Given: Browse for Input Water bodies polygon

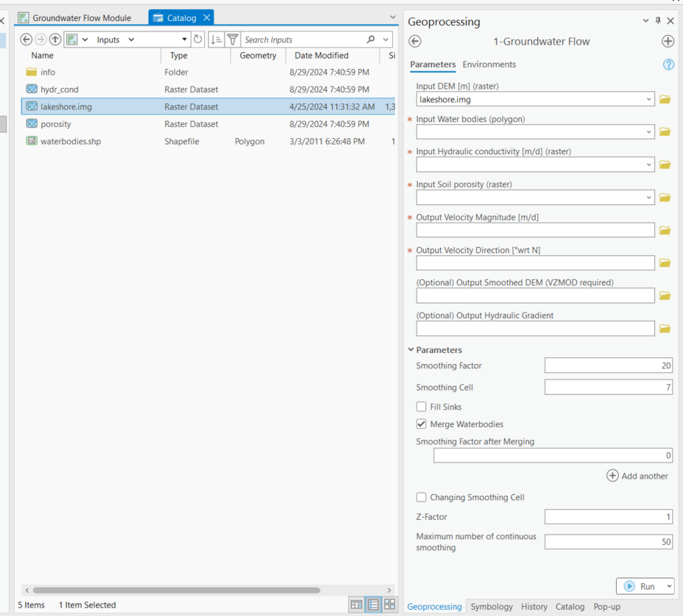Looking at the screenshot, I should pyautogui.click(x=665, y=132).
